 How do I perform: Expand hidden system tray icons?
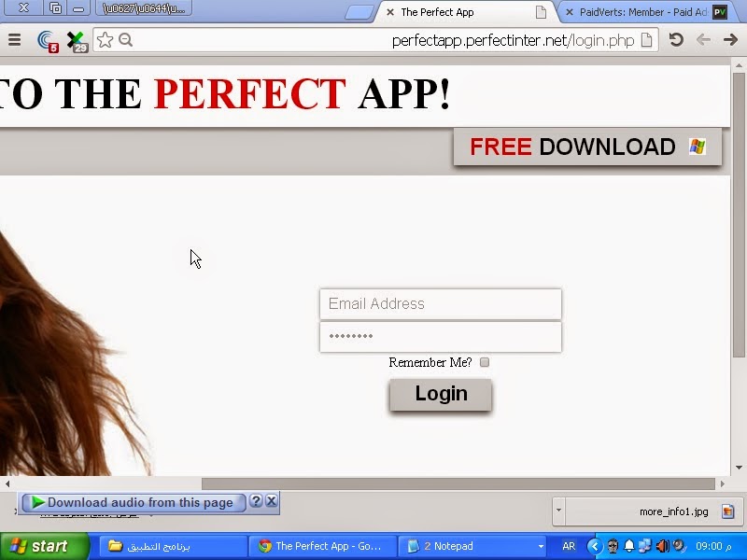(x=595, y=546)
